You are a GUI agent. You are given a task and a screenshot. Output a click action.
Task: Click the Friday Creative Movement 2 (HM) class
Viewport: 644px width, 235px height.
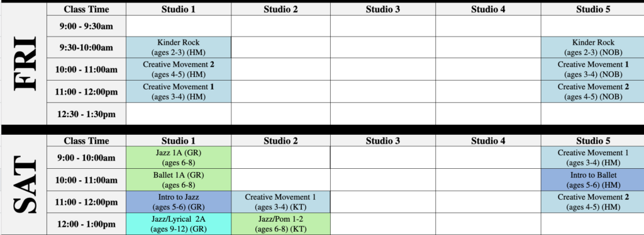pyautogui.click(x=178, y=69)
